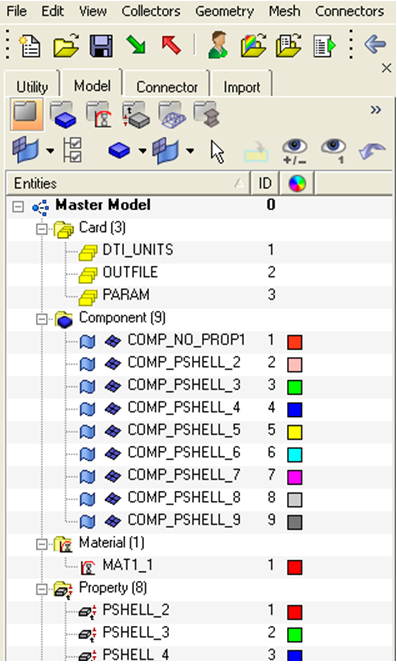
Task: Click the New model toolbar icon
Action: (x=30, y=45)
